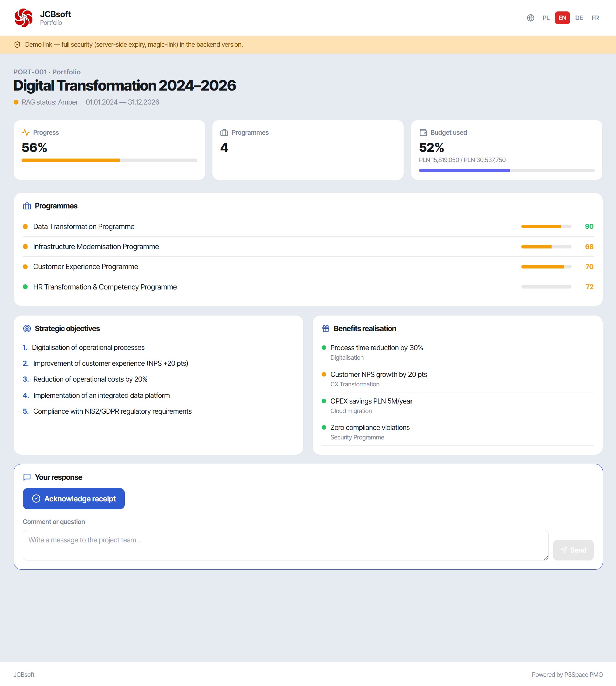Image resolution: width=616 pixels, height=686 pixels.
Task: Click the score value 90
Action: pos(589,227)
